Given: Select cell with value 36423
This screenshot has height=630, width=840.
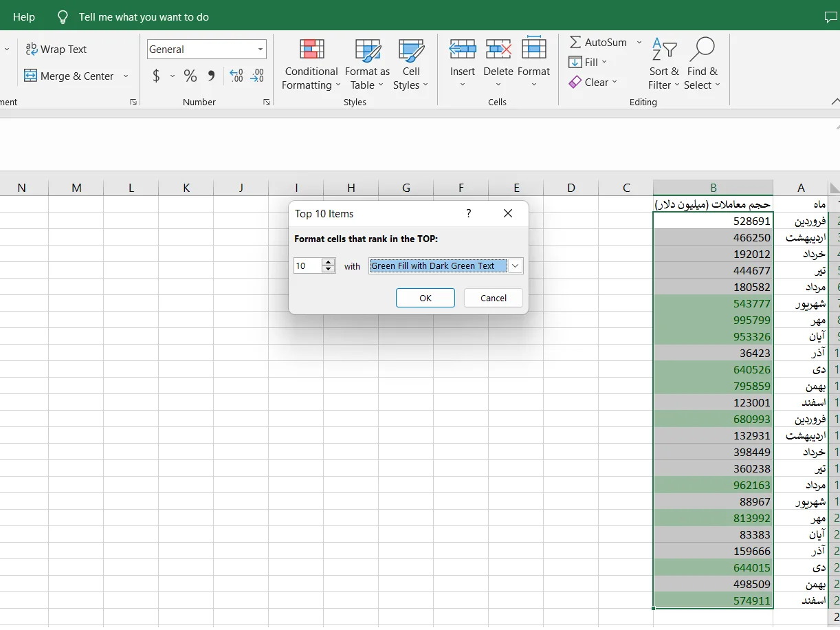Looking at the screenshot, I should (714, 353).
